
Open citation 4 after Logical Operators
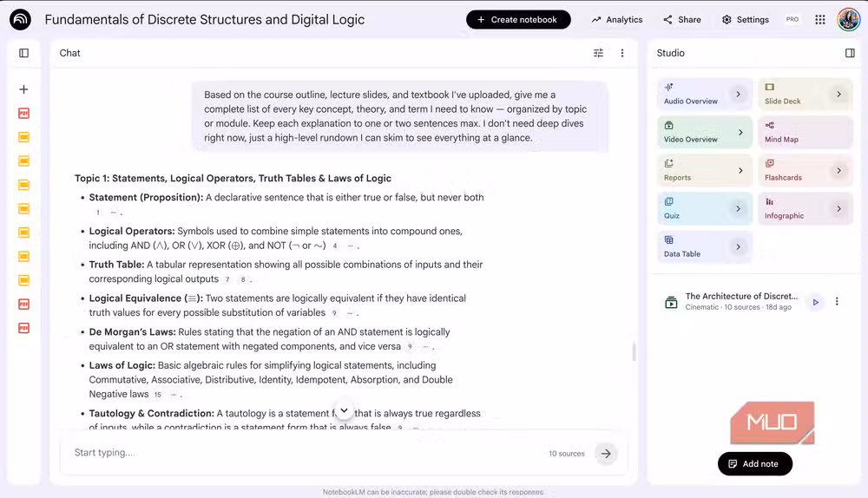click(x=335, y=246)
